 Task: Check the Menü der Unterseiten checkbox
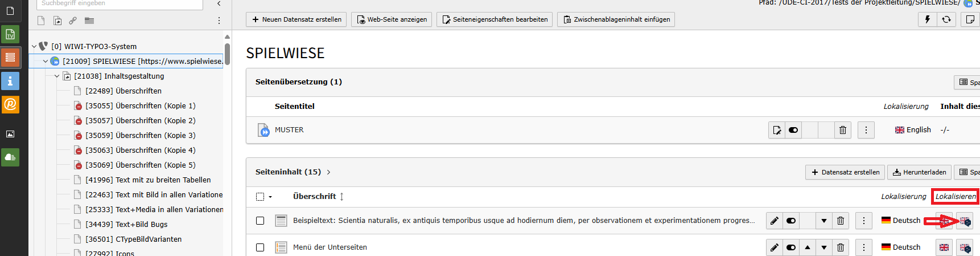pos(260,247)
